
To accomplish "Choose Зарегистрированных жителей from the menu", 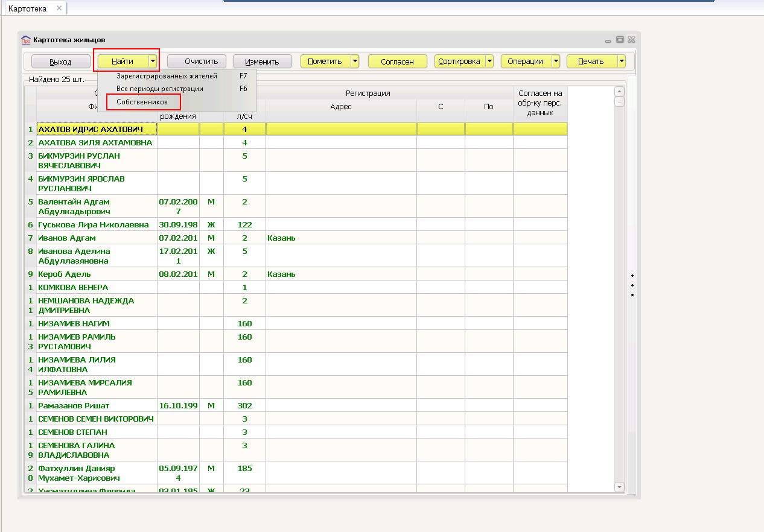I will [177, 76].
